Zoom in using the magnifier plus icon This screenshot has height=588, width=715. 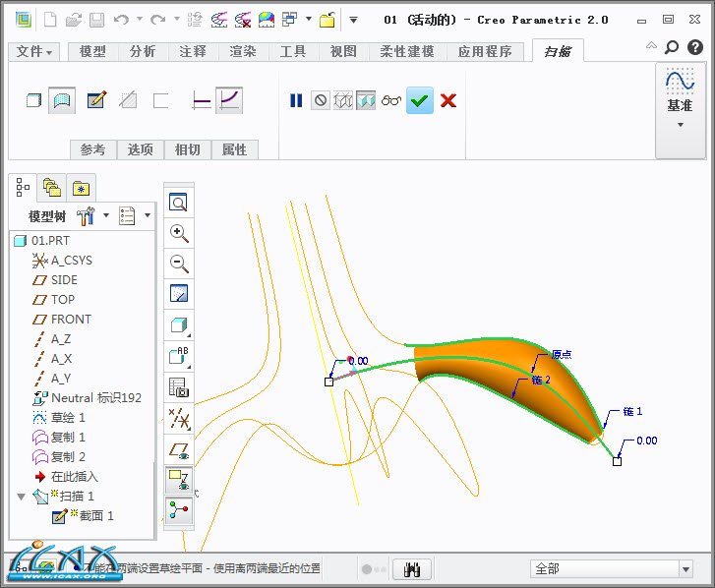click(x=178, y=234)
